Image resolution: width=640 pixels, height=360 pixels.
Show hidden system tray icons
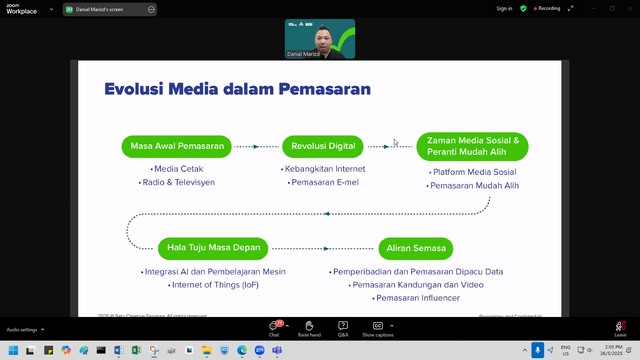[524, 350]
